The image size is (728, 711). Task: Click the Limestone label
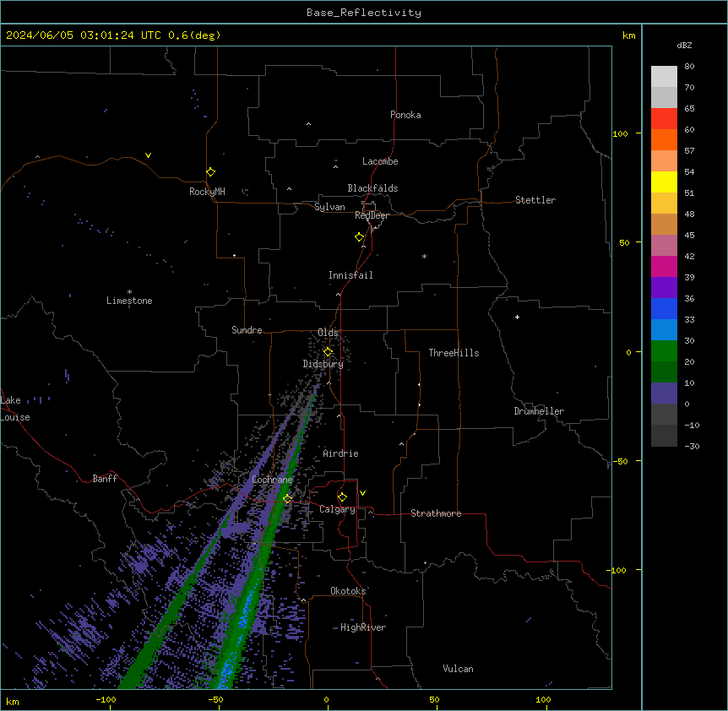click(129, 301)
